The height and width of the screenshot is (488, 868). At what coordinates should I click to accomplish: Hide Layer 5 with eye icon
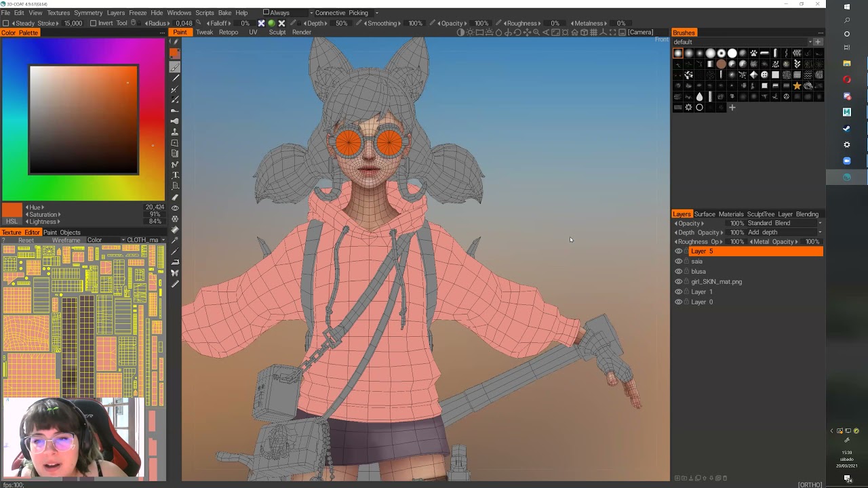[x=678, y=251]
